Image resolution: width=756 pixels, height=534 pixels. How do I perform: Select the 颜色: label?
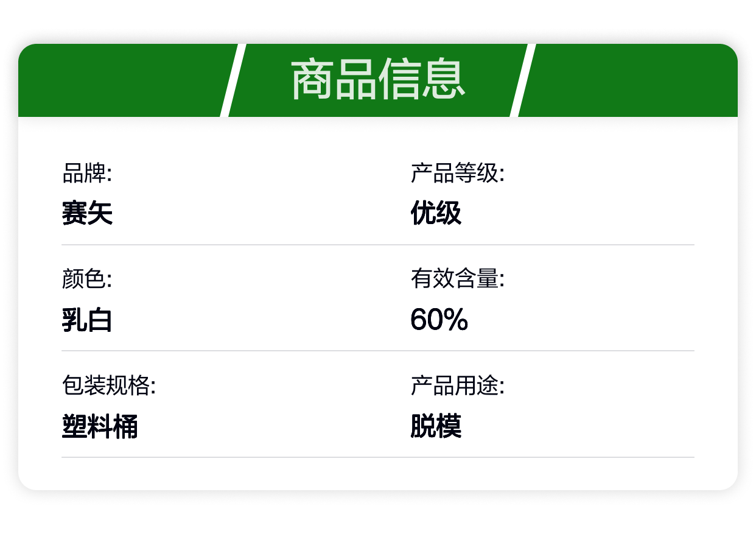[x=87, y=280]
